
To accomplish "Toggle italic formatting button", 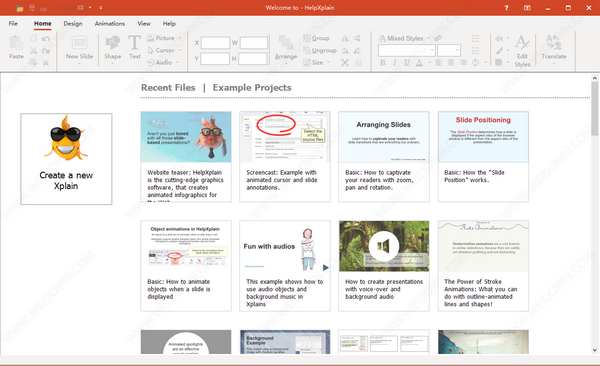I will 395,62.
